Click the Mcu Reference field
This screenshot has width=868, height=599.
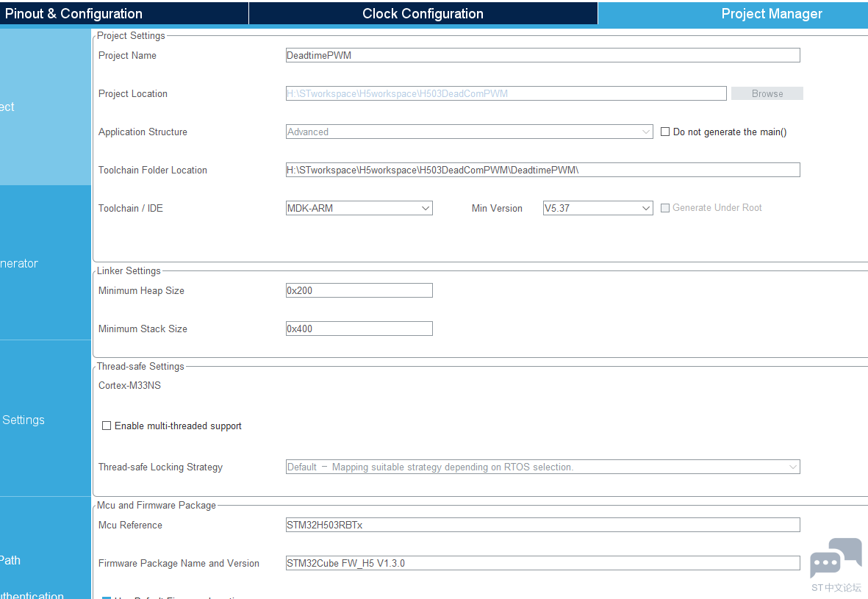(542, 526)
